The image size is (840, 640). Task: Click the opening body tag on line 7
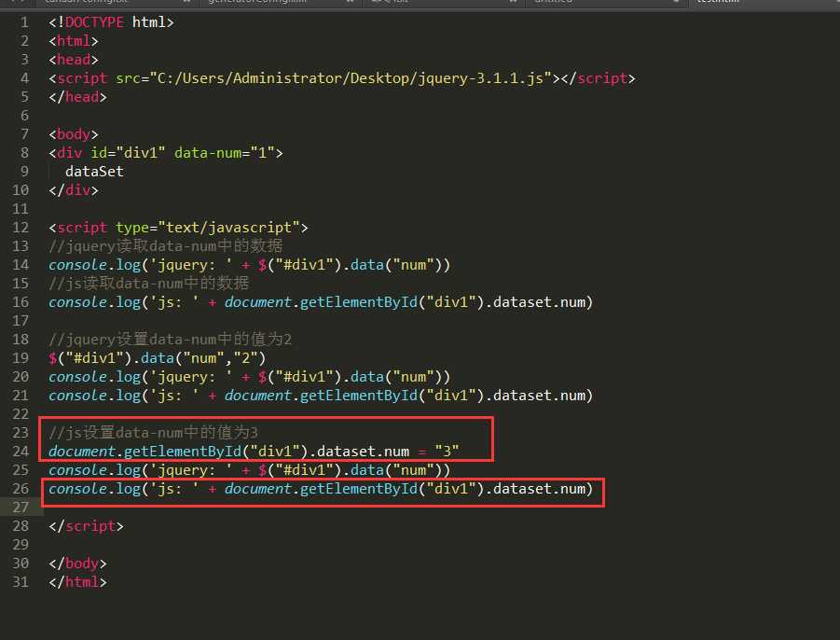[x=74, y=134]
